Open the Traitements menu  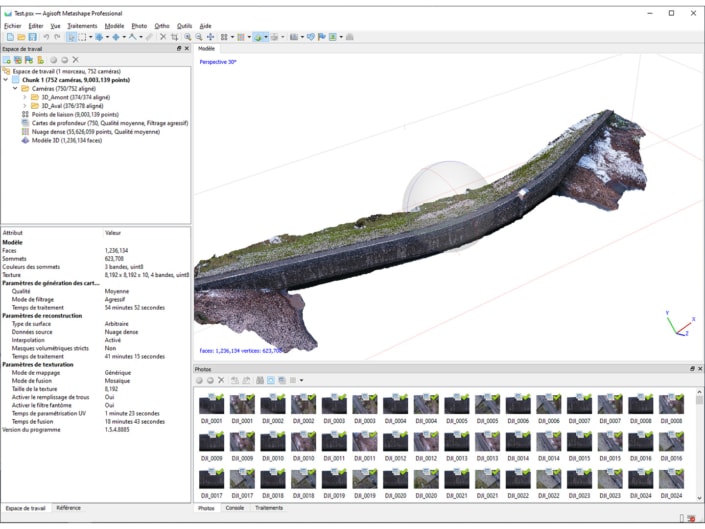tap(82, 25)
